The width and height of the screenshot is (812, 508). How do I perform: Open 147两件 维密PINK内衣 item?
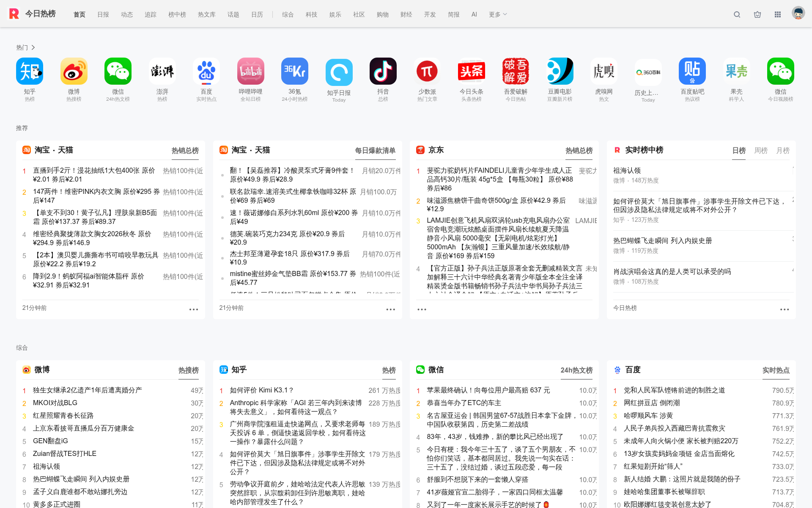96,196
